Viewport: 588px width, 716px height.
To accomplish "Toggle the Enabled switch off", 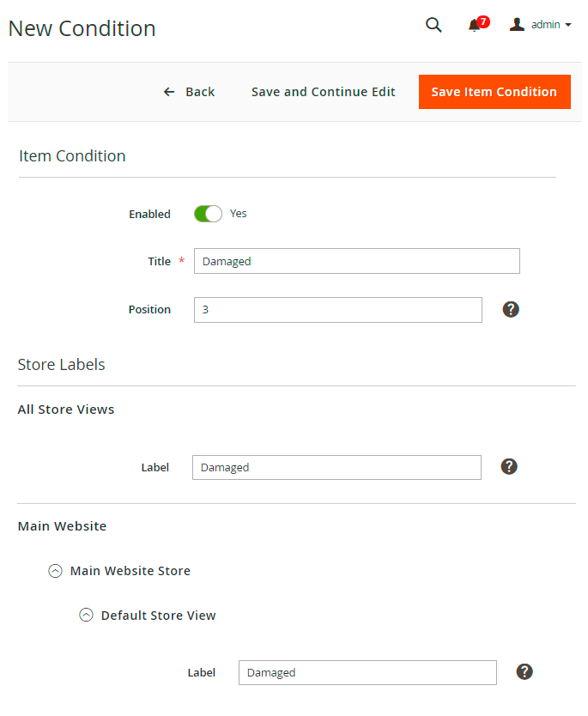I will point(208,214).
